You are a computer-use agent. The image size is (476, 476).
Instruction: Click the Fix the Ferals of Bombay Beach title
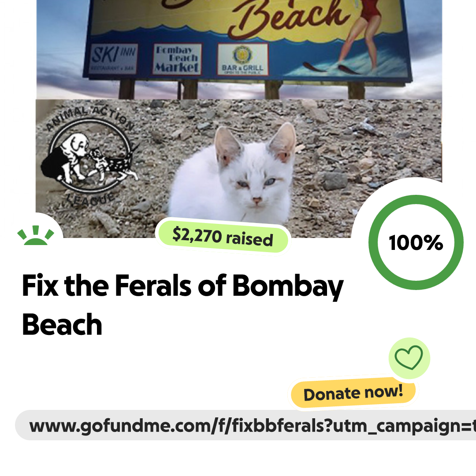[183, 304]
